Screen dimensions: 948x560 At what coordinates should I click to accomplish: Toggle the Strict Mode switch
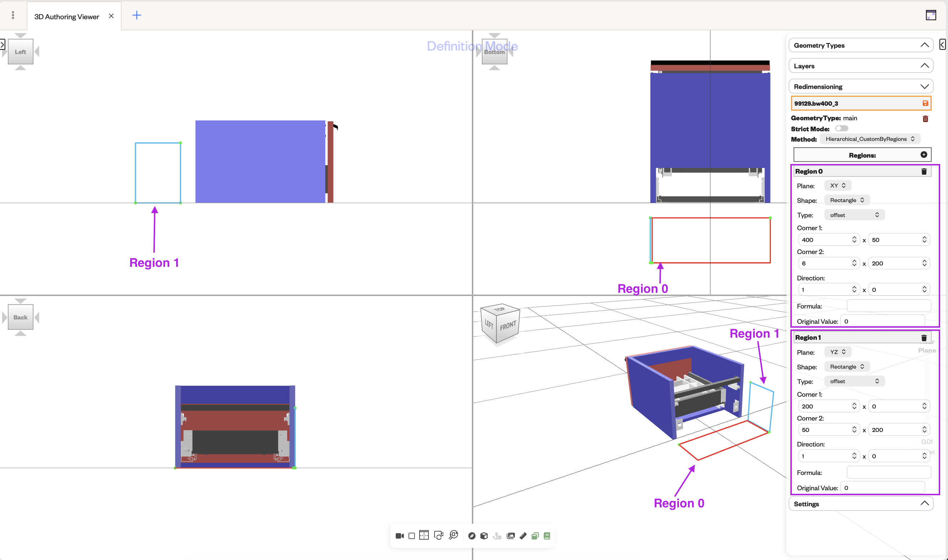point(842,128)
